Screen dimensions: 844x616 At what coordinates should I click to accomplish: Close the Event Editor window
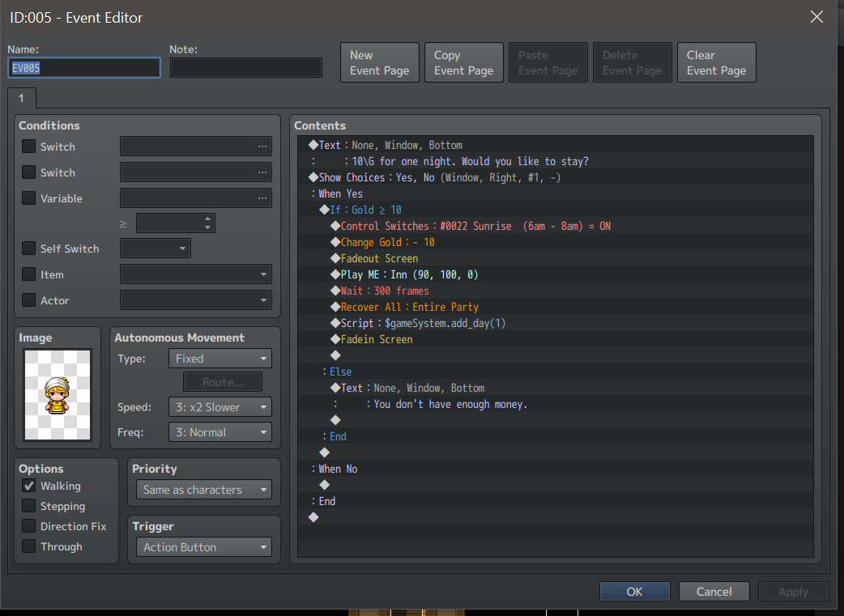pos(816,17)
